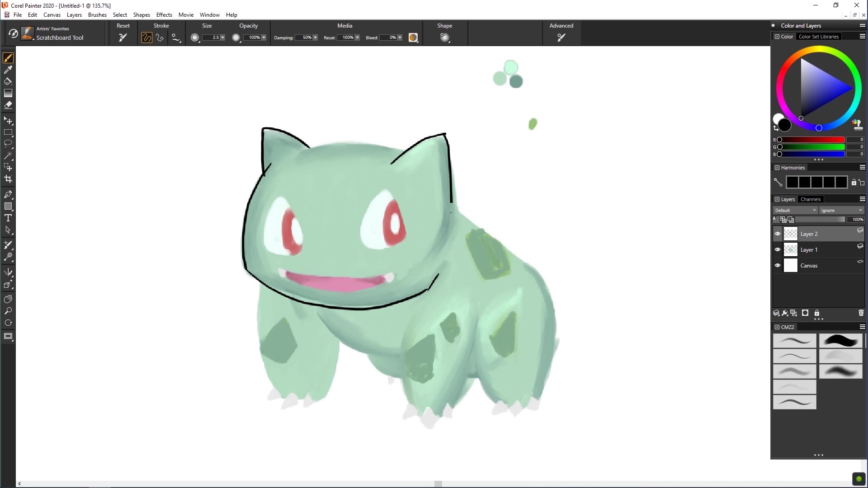Hide the Canvas layer

click(777, 265)
